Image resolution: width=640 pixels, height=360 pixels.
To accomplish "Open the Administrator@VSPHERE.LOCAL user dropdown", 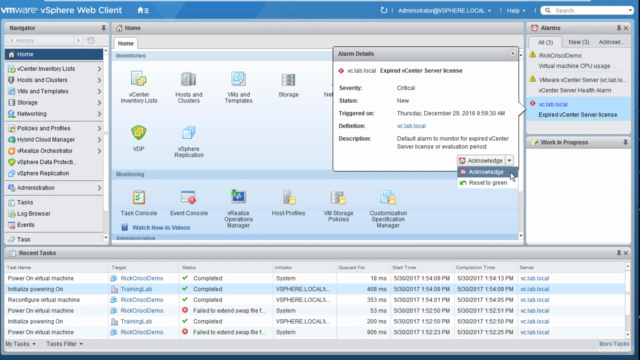I will point(444,11).
